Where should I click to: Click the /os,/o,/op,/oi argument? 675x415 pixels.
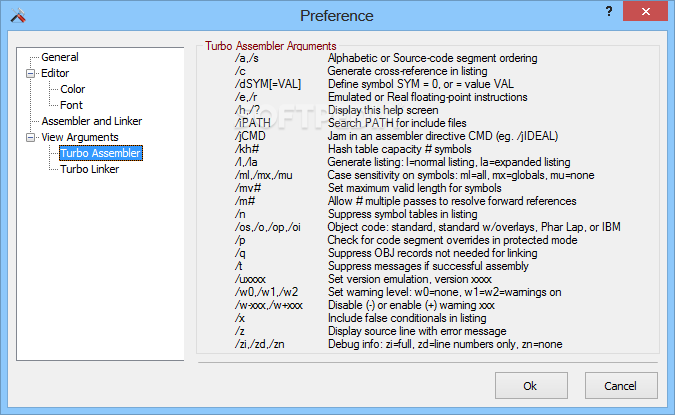pyautogui.click(x=267, y=227)
